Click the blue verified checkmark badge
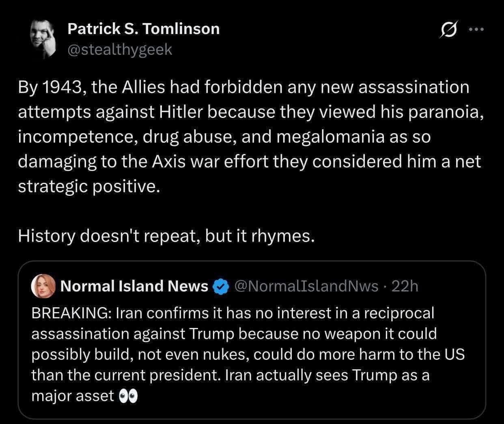This screenshot has height=424, width=504. pyautogui.click(x=220, y=287)
